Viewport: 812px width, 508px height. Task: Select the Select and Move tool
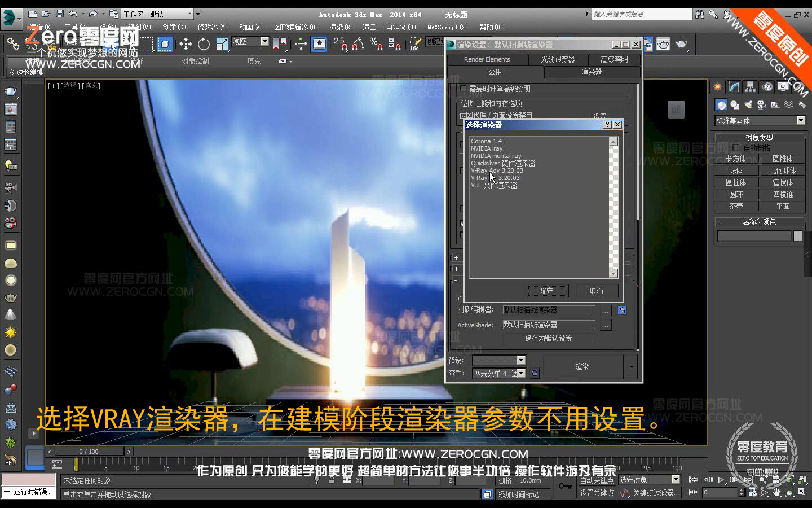tap(186, 43)
